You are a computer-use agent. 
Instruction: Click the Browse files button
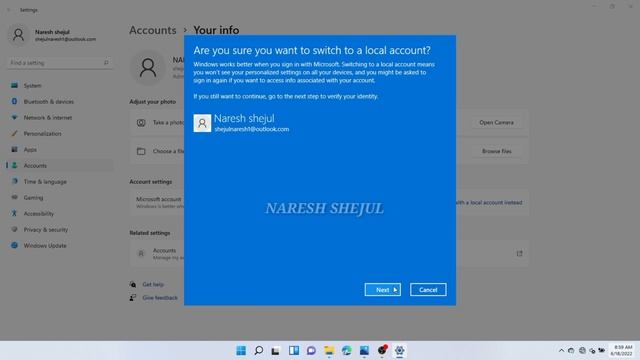click(x=496, y=151)
